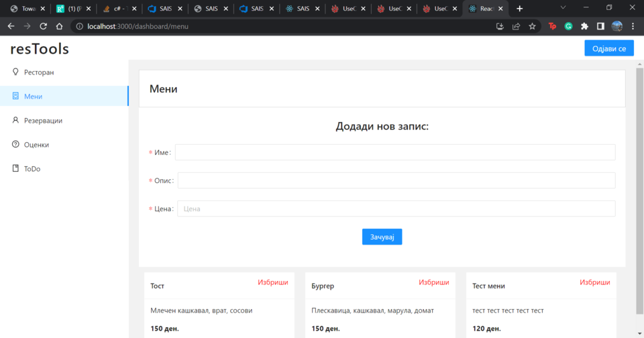Delete Тост item via Избриши
The height and width of the screenshot is (338, 644).
click(x=272, y=282)
